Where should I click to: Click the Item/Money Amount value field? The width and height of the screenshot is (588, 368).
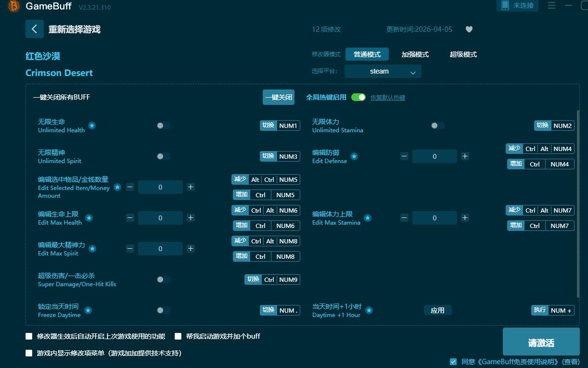(160, 187)
